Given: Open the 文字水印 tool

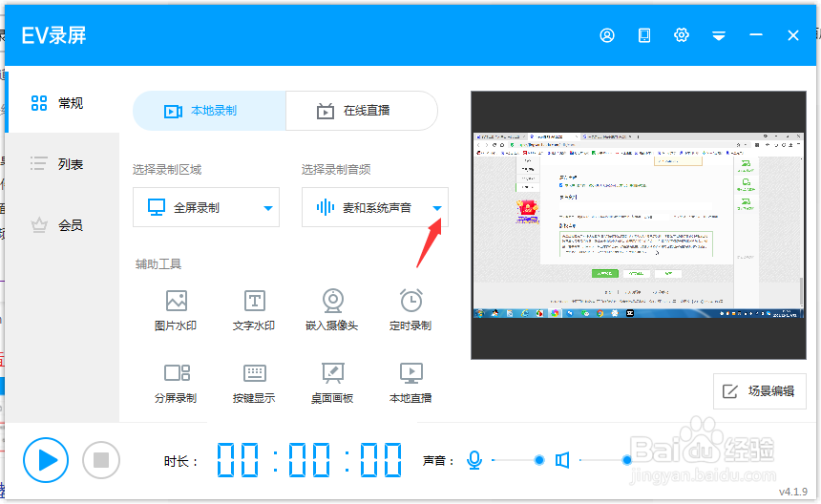Looking at the screenshot, I should (x=254, y=310).
